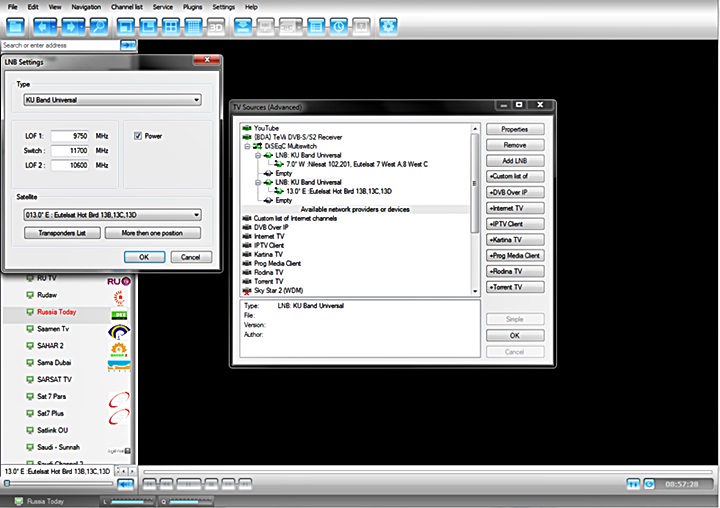Collapse the DiSEqC Multiswitch tree node
Image resolution: width=720 pixels, height=508 pixels.
click(247, 146)
